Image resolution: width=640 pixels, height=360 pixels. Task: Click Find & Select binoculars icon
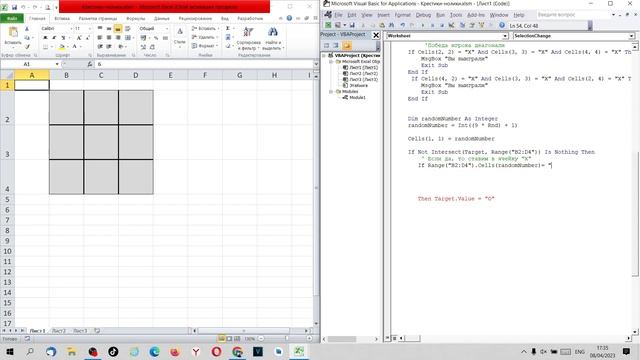[273, 32]
